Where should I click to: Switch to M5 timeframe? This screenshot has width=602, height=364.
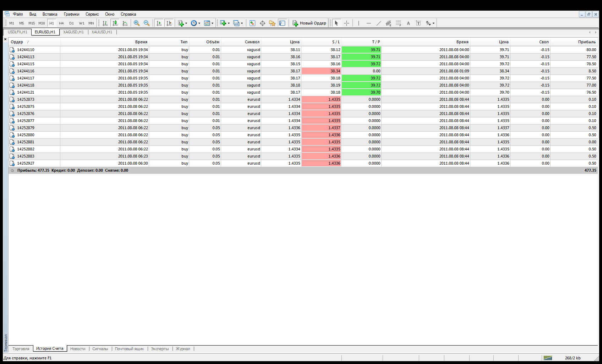click(22, 23)
